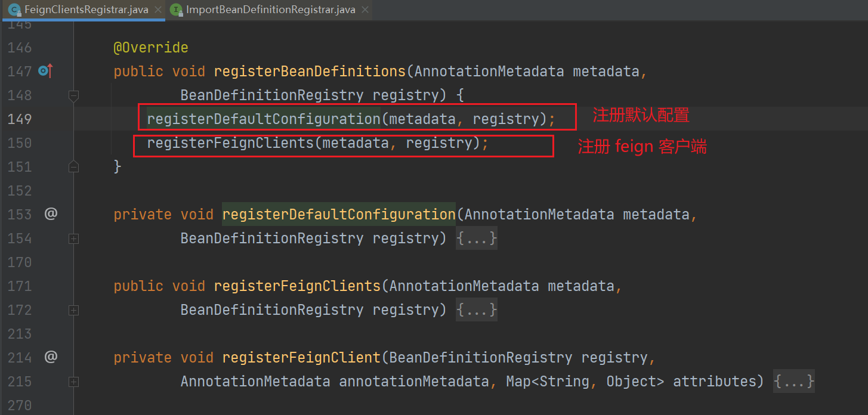868x415 pixels.
Task: Click the @ gutter icon on line 214
Action: tap(51, 357)
